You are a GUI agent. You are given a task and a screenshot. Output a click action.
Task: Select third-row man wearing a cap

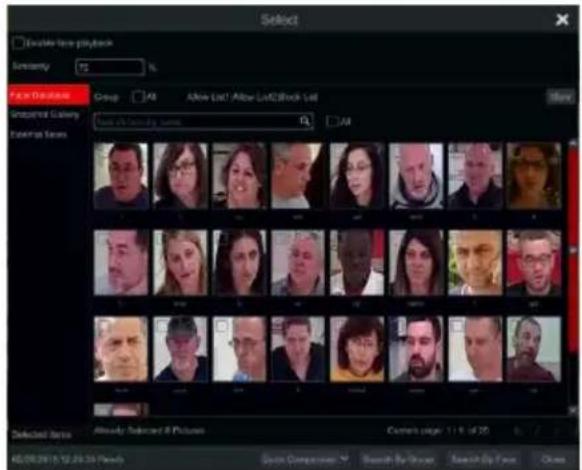180,349
